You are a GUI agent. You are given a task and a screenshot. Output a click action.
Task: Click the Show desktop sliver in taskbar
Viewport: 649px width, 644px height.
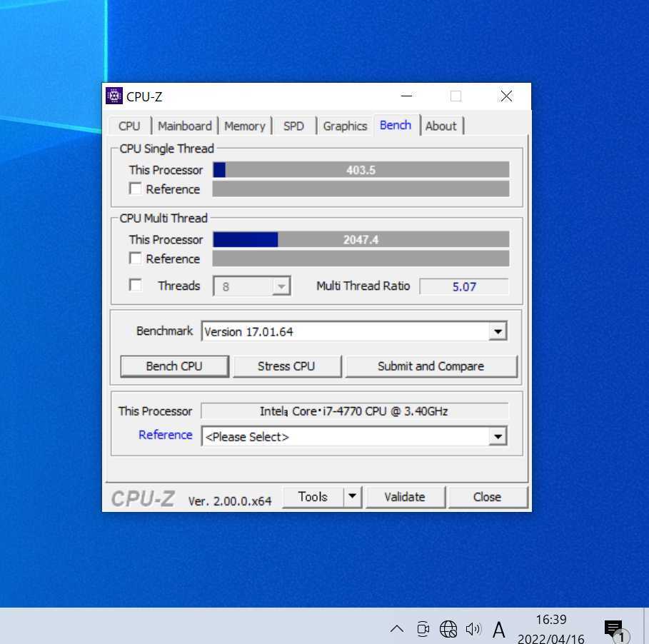point(646,625)
